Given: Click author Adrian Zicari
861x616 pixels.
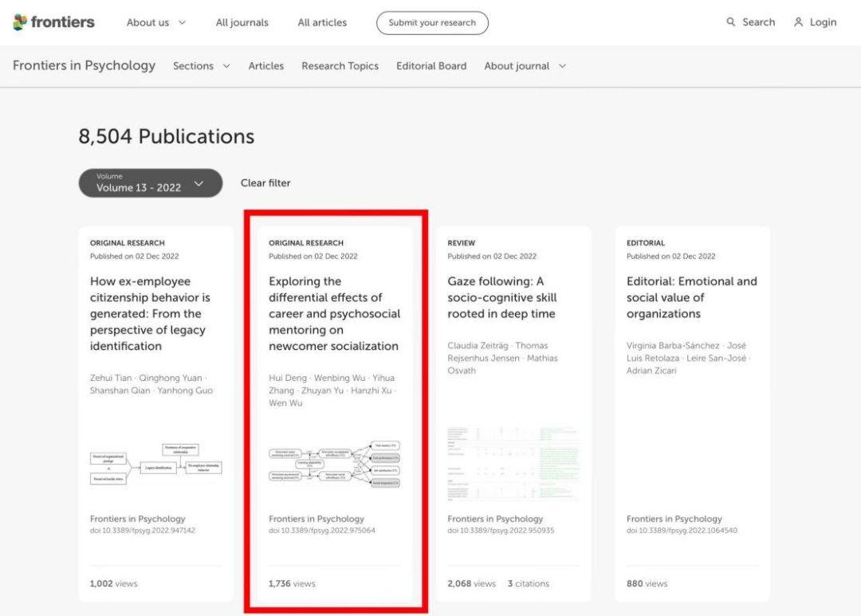Looking at the screenshot, I should pyautogui.click(x=651, y=371).
